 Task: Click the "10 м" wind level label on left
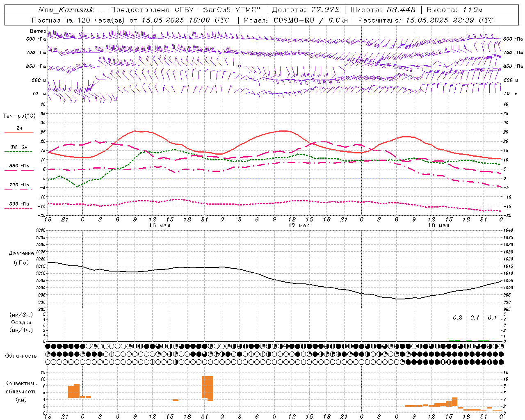pos(39,94)
